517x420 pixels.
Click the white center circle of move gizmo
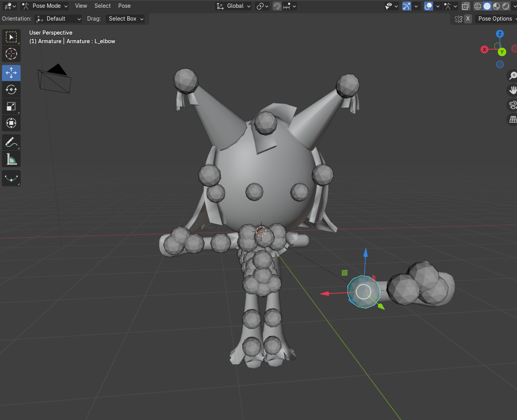click(x=363, y=292)
